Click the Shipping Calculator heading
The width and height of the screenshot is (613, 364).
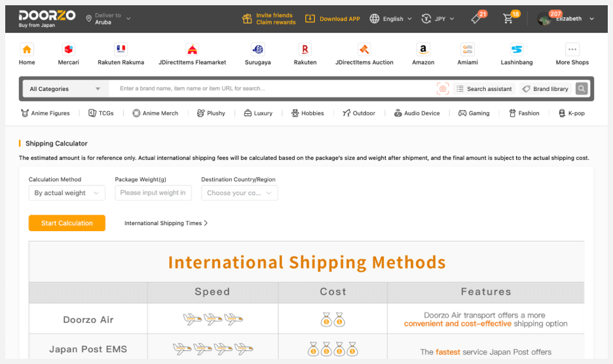coord(56,143)
